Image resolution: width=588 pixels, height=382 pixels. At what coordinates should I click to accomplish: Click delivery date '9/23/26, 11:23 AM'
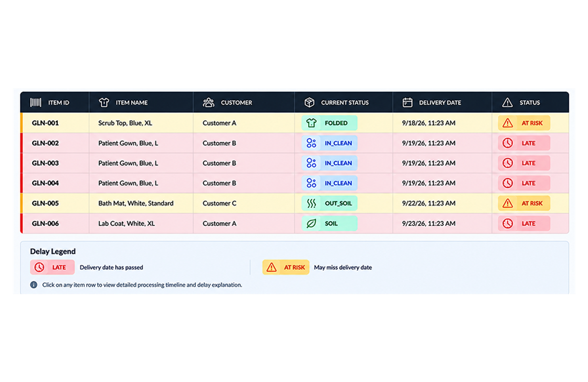click(x=429, y=223)
